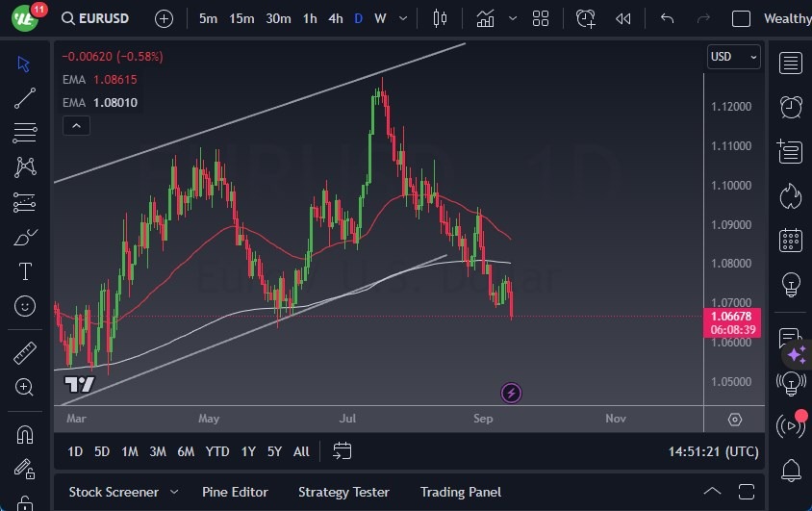Toggle the magnet snap mode
The image size is (812, 511).
(25, 434)
